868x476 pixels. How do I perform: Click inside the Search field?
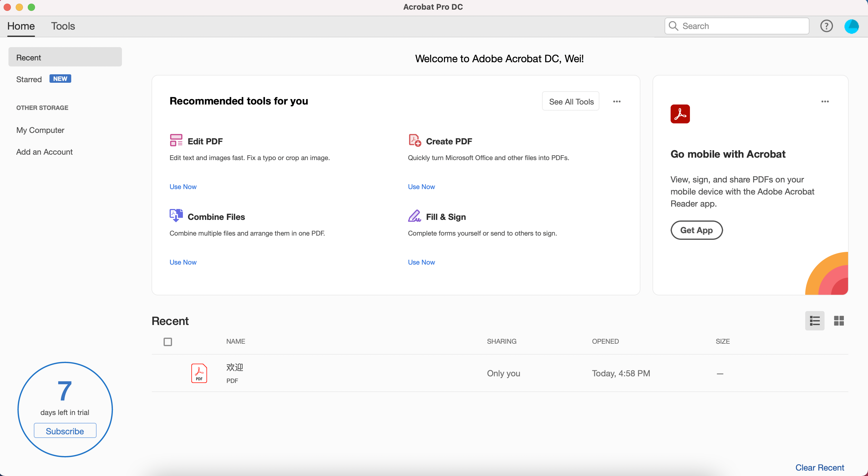click(x=736, y=26)
